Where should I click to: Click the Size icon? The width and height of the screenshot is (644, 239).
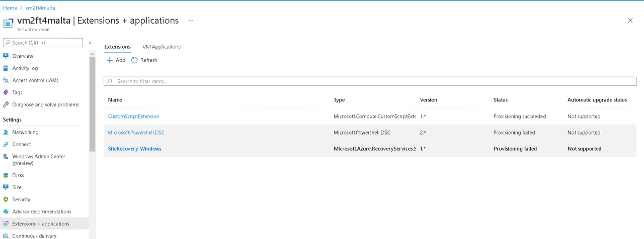click(6, 187)
